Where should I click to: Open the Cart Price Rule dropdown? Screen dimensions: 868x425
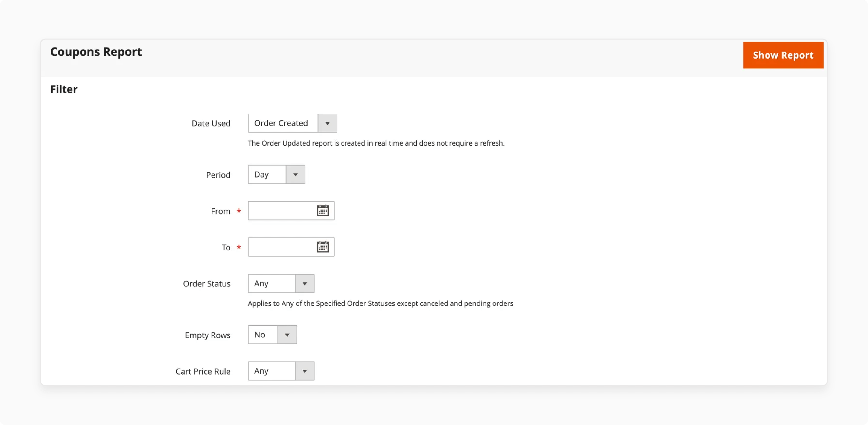pos(281,371)
